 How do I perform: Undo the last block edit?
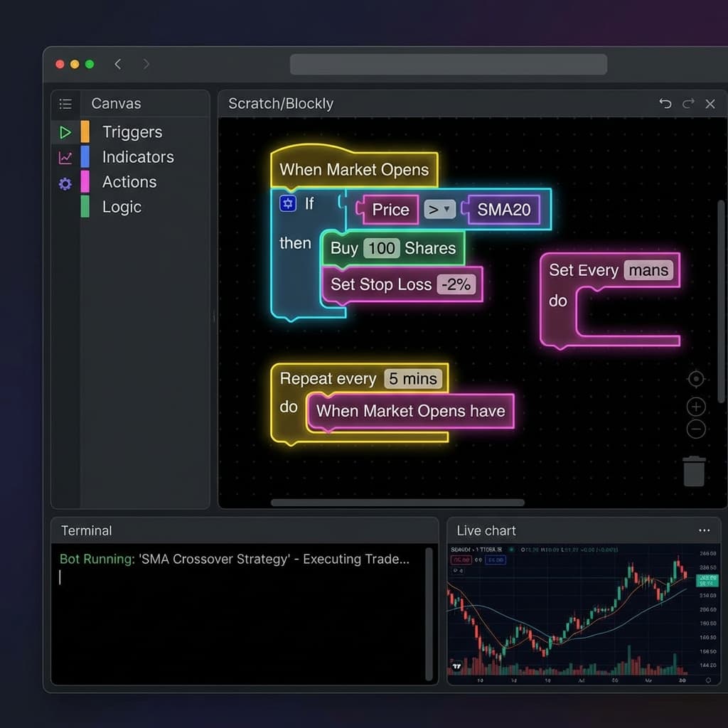tap(665, 104)
